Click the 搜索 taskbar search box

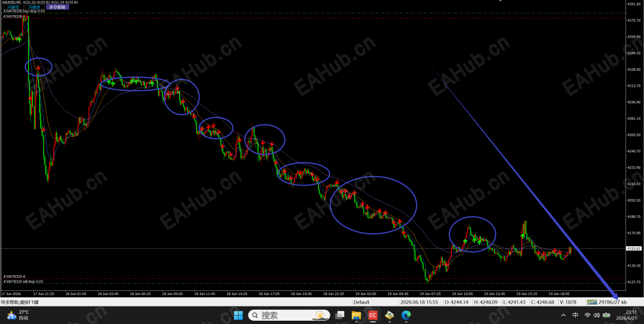point(289,315)
